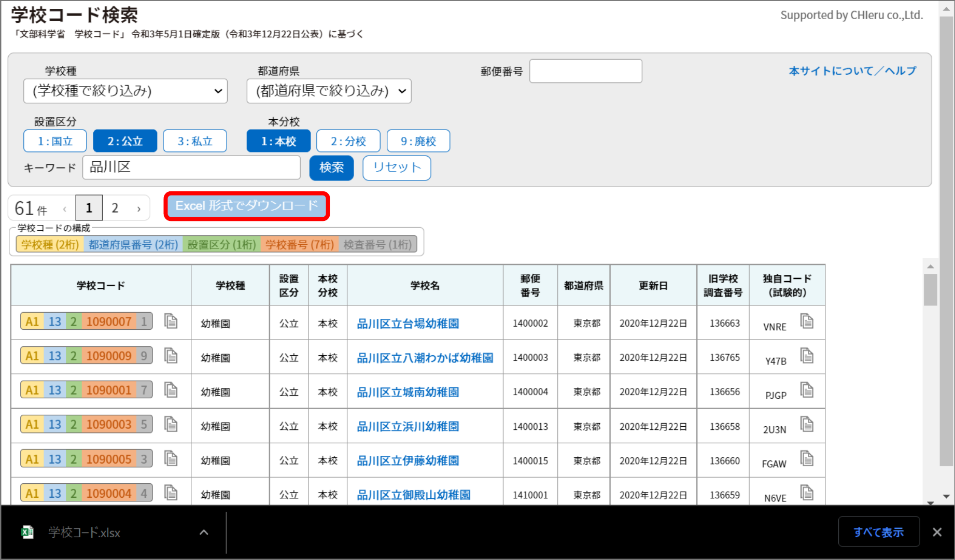This screenshot has height=560, width=955.
Task: Toggle the 2:分校 filter
Action: tap(348, 141)
